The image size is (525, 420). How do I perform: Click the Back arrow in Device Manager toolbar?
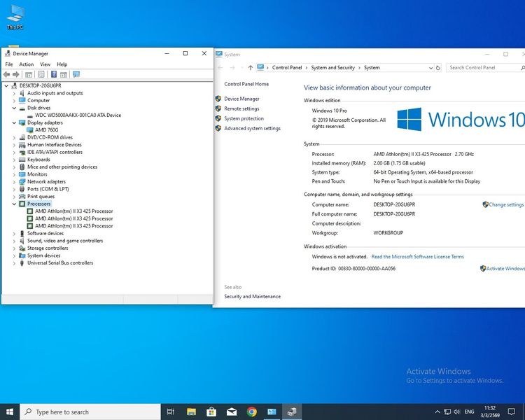click(7, 74)
